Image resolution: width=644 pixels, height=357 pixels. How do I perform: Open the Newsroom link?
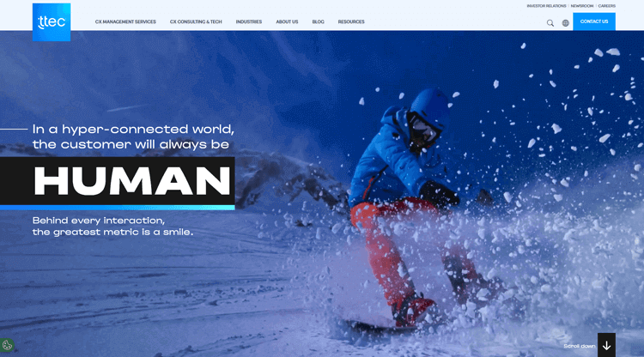click(582, 6)
